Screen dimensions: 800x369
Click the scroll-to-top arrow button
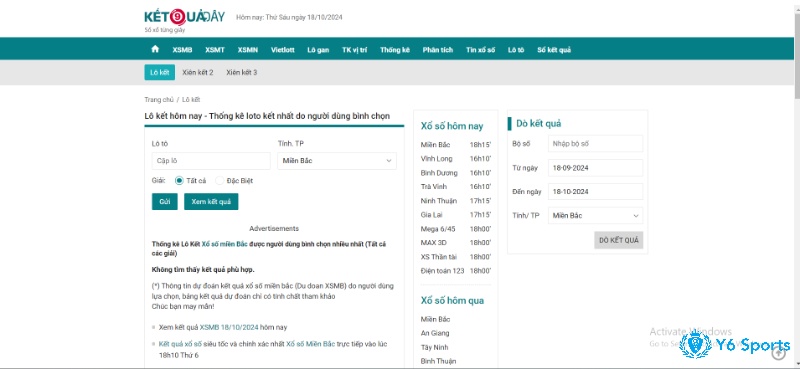click(779, 352)
